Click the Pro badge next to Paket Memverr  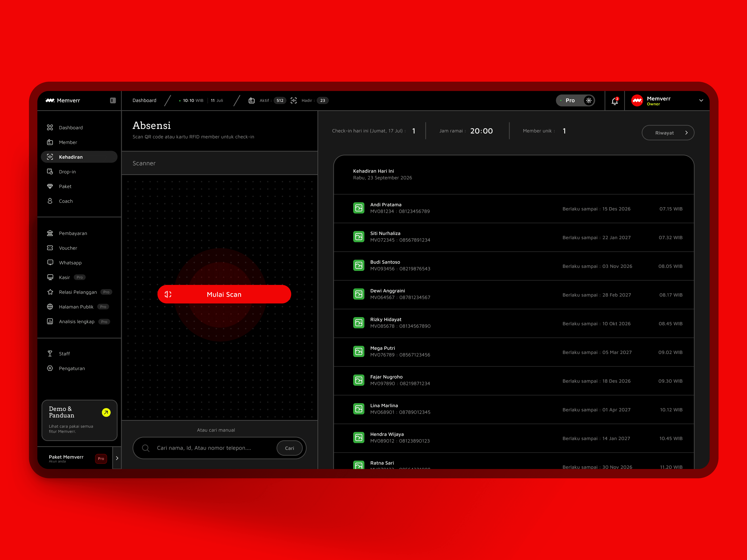(x=101, y=458)
